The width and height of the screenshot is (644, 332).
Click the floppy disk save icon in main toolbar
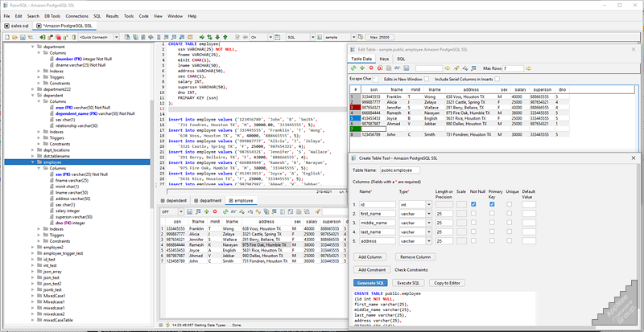[23, 37]
